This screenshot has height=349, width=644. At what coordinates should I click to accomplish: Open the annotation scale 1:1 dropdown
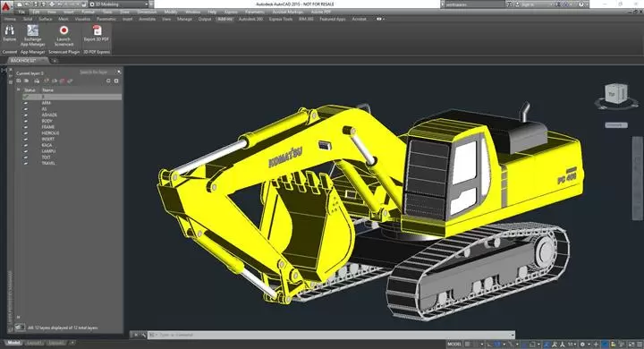(x=572, y=344)
